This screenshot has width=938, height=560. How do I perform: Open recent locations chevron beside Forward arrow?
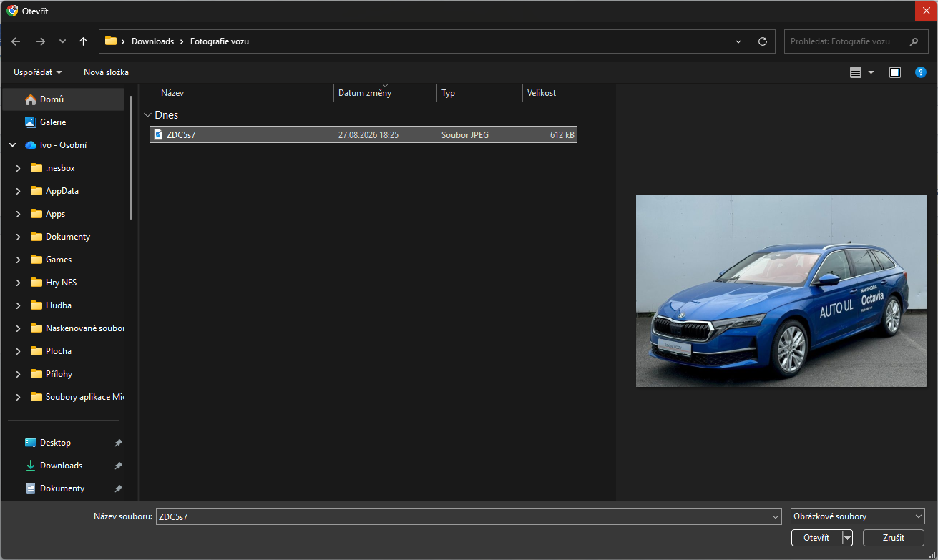tap(62, 41)
